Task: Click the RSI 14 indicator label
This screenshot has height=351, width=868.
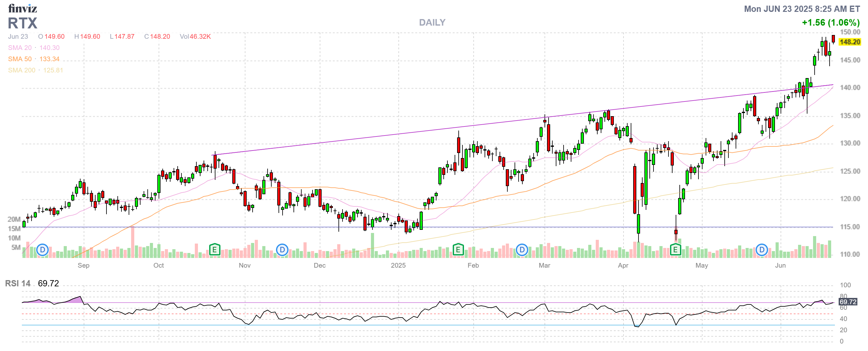Action: tap(17, 283)
